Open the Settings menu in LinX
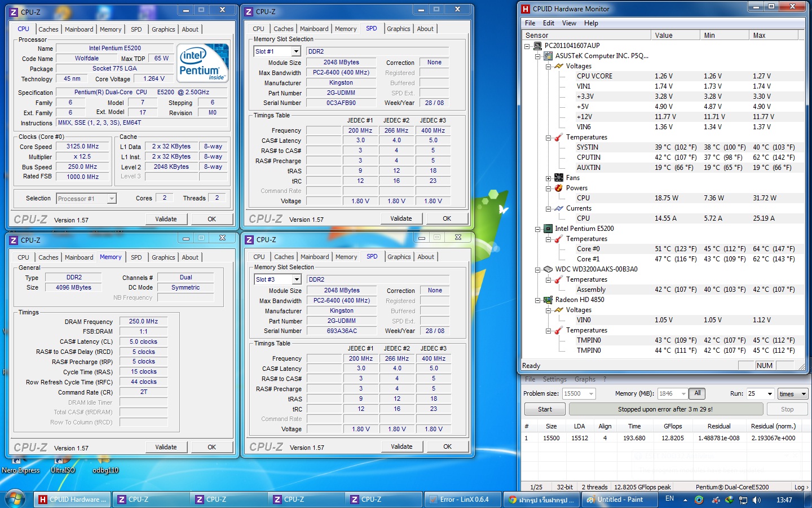812x508 pixels. (555, 379)
